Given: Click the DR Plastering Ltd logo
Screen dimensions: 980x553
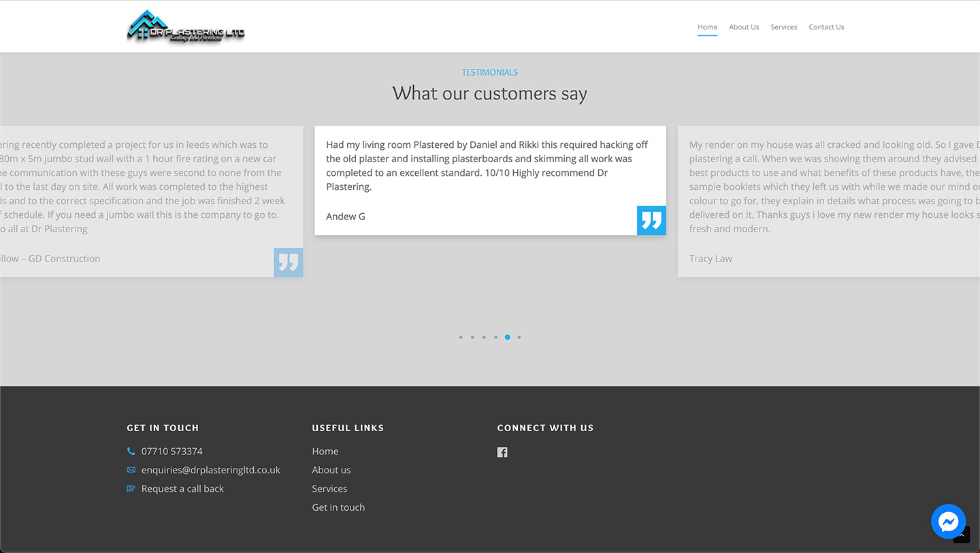Looking at the screenshot, I should [x=186, y=27].
